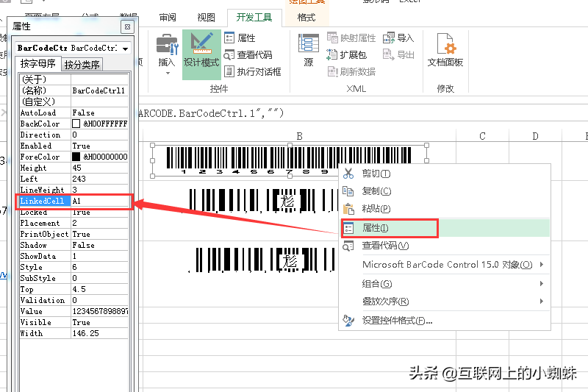Open Properties (属性) in ribbon
588x392 pixels.
click(240, 38)
